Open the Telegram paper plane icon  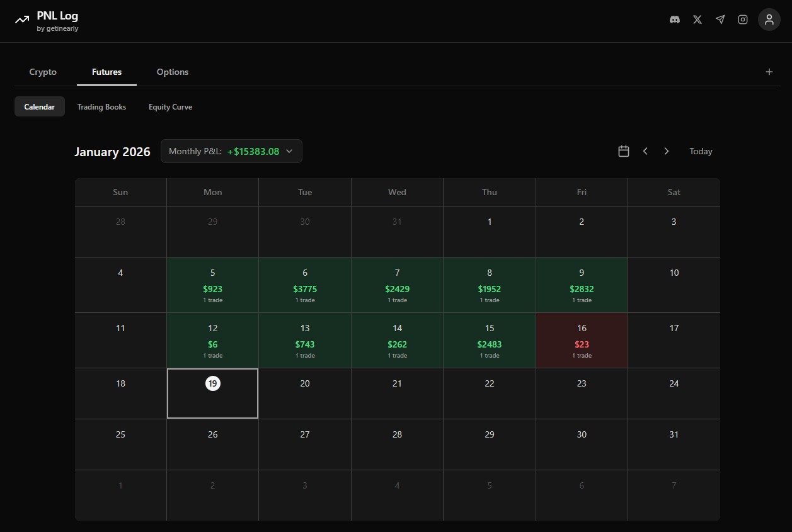click(x=720, y=20)
